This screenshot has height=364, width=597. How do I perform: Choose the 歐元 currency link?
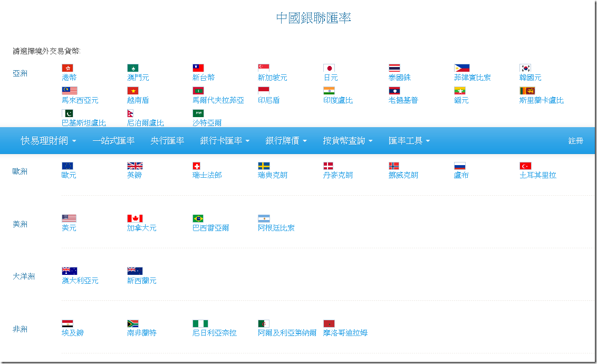pyautogui.click(x=69, y=175)
